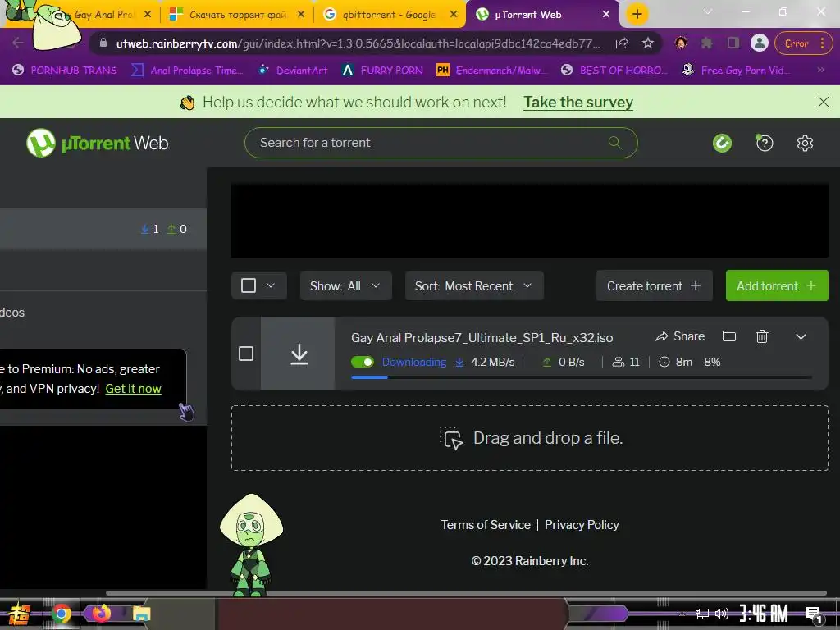Viewport: 840px width, 630px height.
Task: Open the DeviantArt bookmark
Action: [x=293, y=70]
